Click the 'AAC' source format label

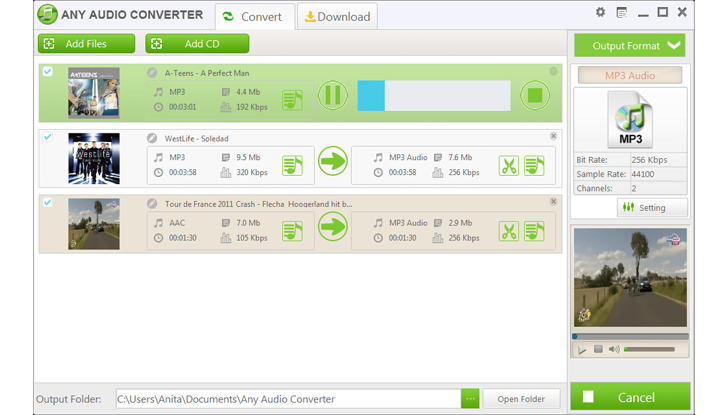(x=177, y=223)
